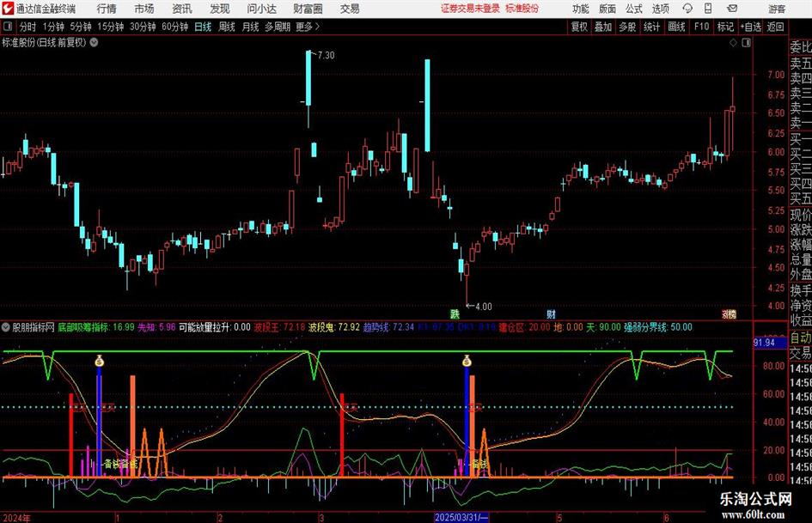Switch to 周线 weekly period
The height and width of the screenshot is (523, 812).
pos(227,27)
